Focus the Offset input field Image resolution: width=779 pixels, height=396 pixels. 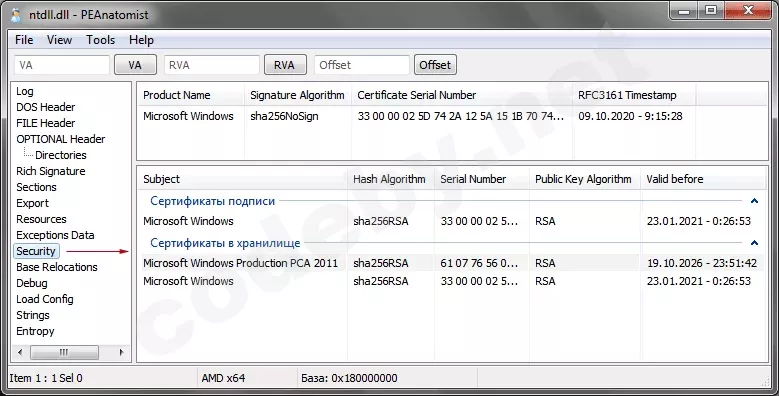362,65
